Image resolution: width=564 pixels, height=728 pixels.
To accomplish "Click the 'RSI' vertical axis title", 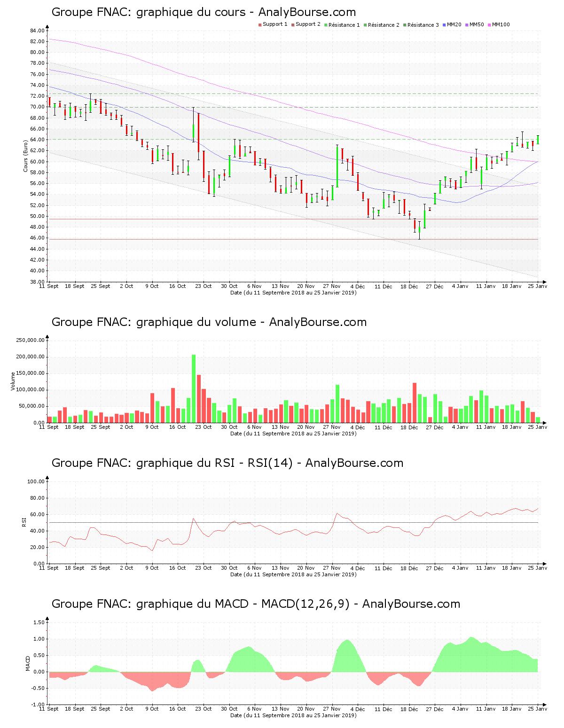I will pyautogui.click(x=24, y=522).
